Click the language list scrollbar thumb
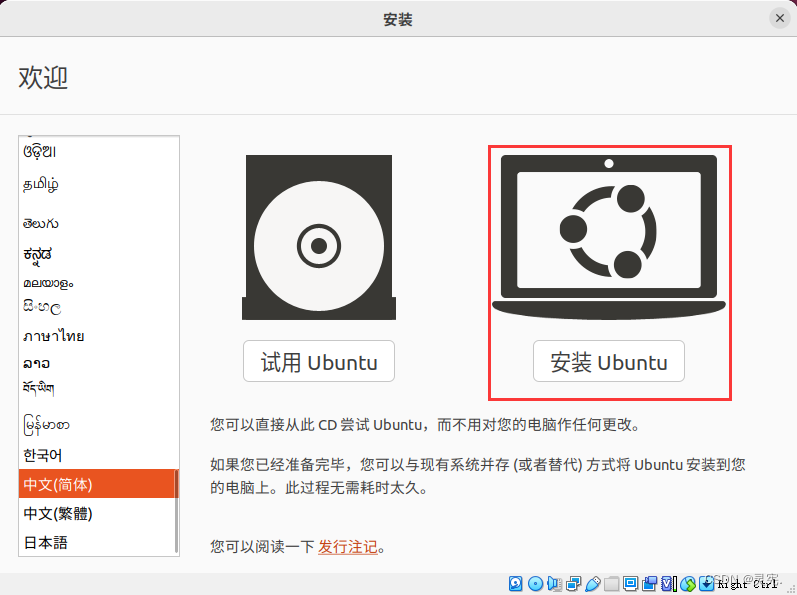797x595 pixels. click(176, 511)
